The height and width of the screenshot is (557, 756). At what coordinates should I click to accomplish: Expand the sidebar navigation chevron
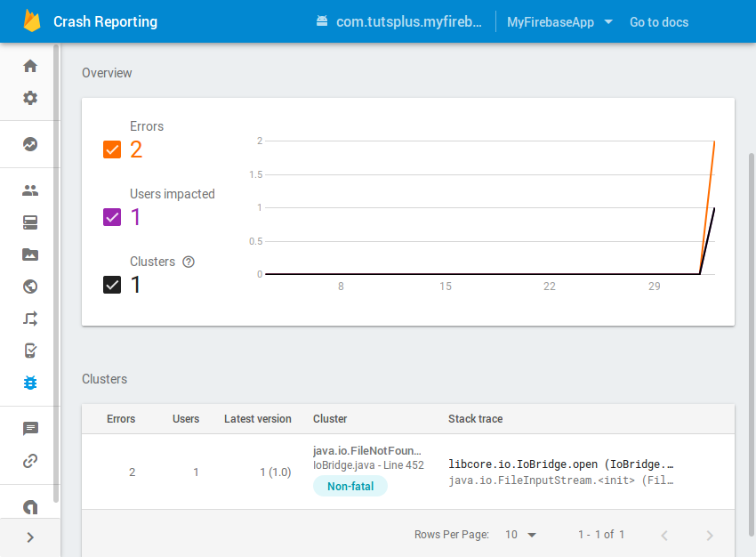pos(30,537)
